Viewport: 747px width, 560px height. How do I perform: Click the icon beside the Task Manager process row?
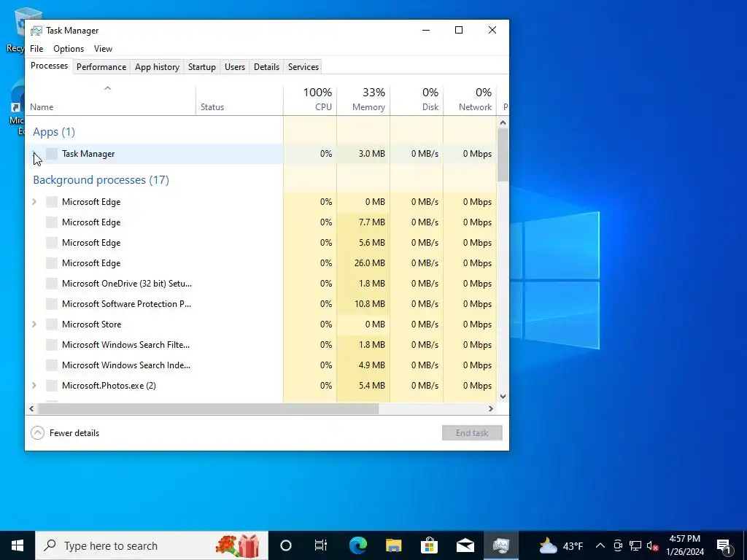point(52,154)
